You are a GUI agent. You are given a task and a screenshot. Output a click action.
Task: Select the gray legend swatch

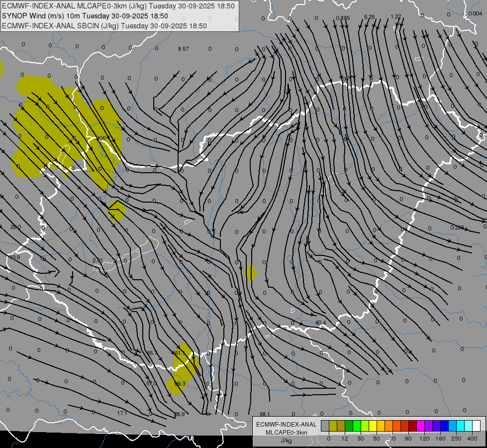pos(325,426)
